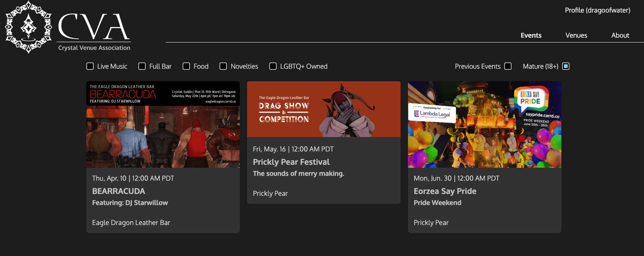Toggle the Food filter checkbox
This screenshot has width=644, height=256.
click(x=186, y=66)
